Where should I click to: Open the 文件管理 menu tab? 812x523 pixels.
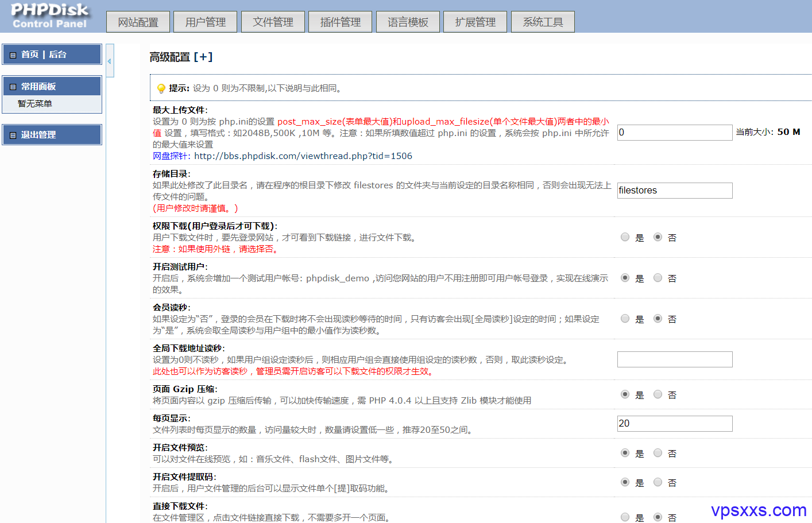point(273,22)
